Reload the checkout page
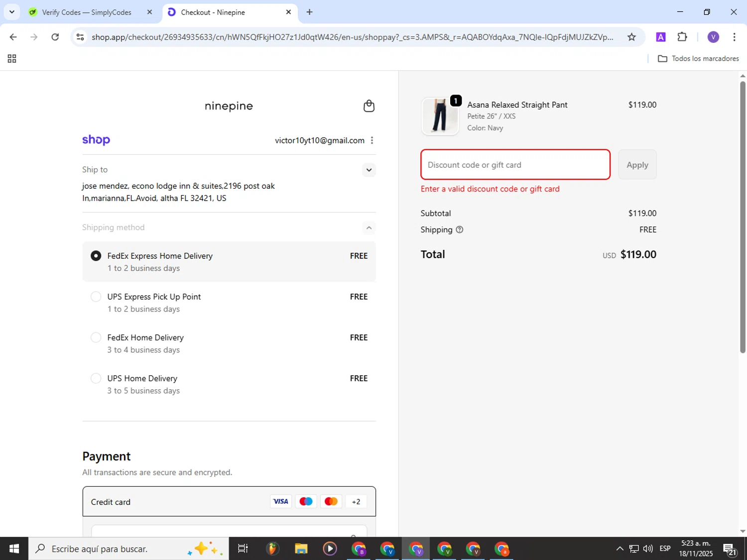Viewport: 747px width, 560px height. (x=55, y=37)
